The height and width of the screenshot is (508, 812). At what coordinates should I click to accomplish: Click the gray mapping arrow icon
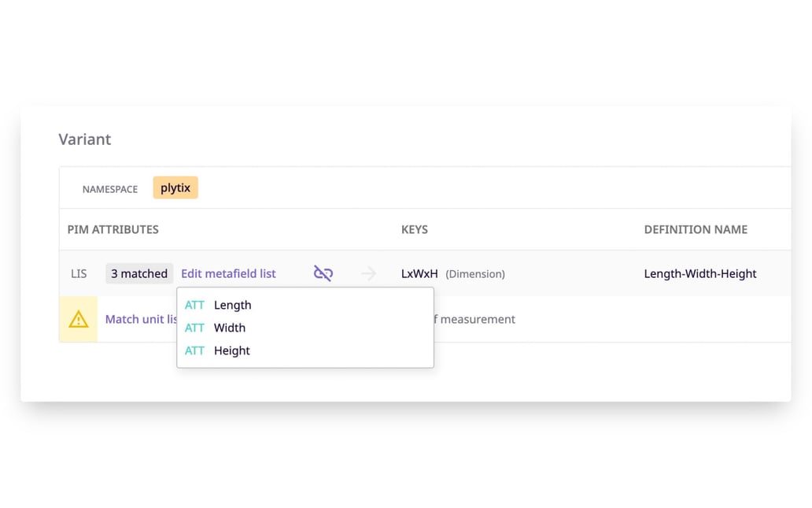(x=367, y=273)
